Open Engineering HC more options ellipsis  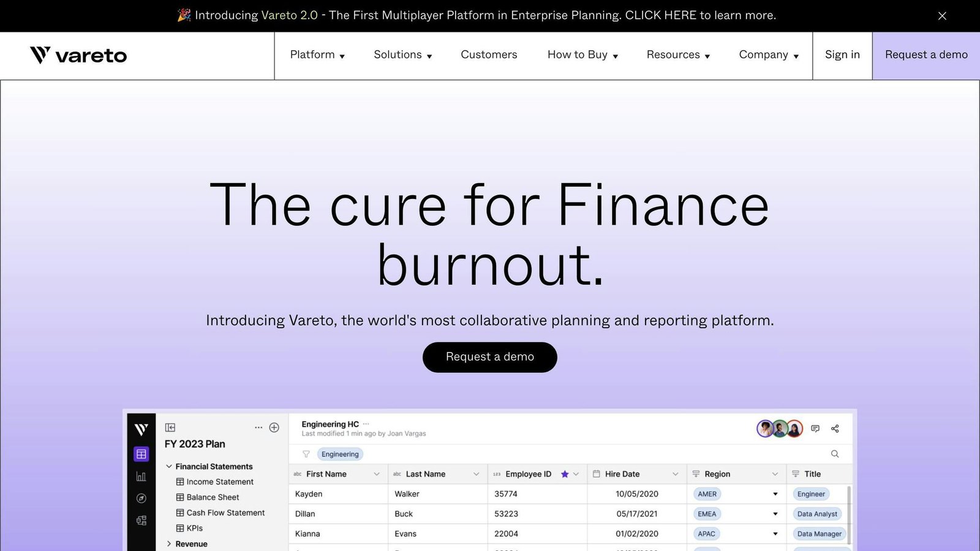[x=366, y=424]
